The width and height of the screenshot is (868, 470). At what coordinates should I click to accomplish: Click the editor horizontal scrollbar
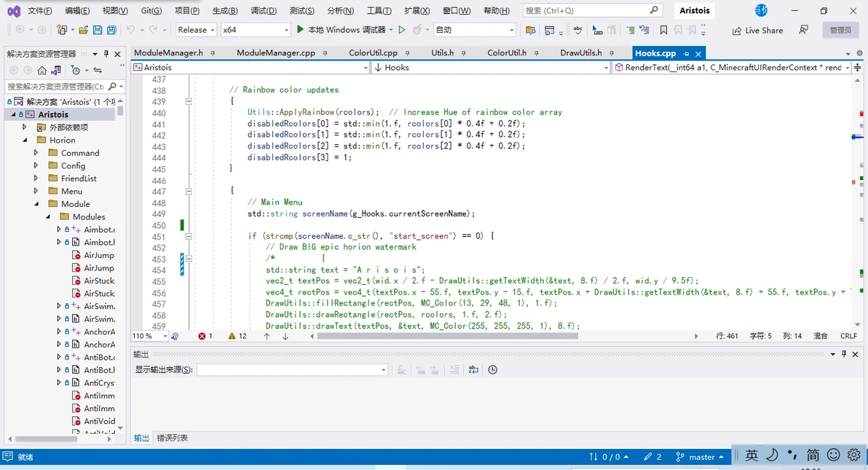click(447, 336)
